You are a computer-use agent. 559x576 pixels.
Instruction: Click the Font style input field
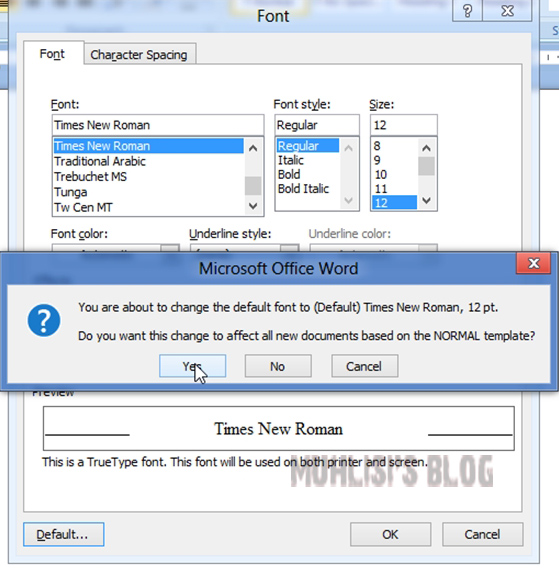[x=317, y=125]
